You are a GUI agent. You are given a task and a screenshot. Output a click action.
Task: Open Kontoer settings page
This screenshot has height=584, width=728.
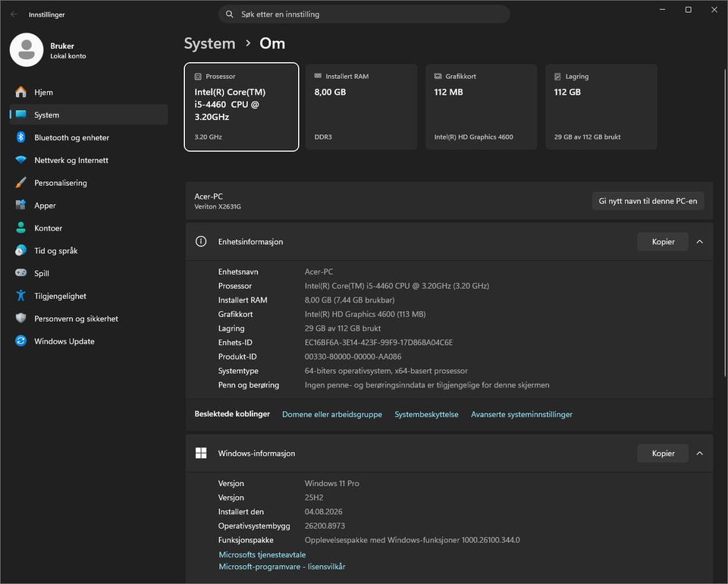pos(89,228)
